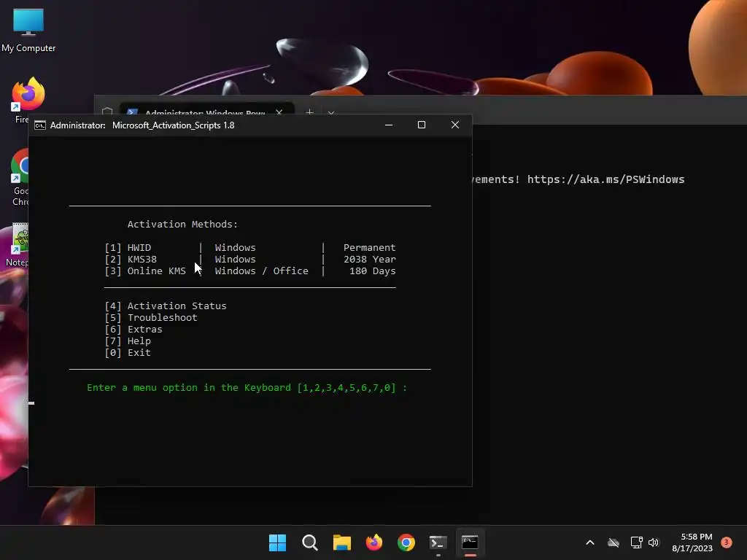The image size is (747, 560).
Task: Click the cmd icon in Activation Scripts title bar
Action: click(x=40, y=125)
